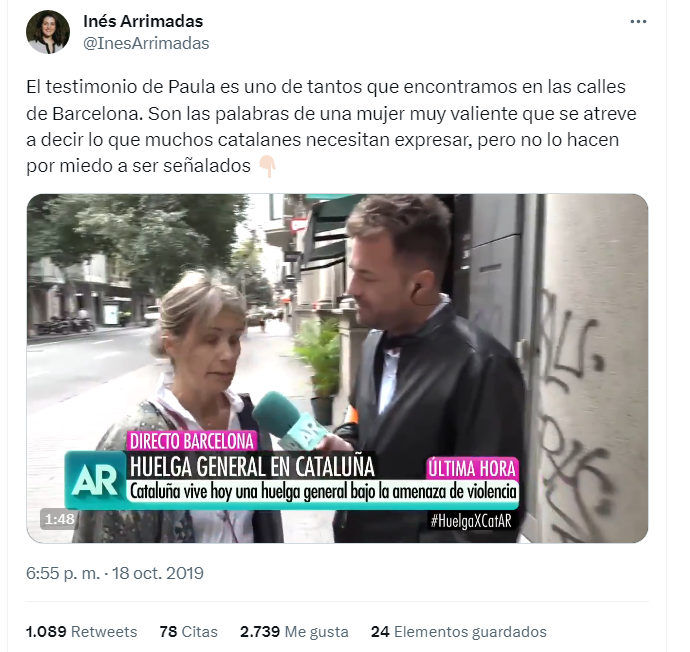Open the three-dot more options menu
Screen dimensions: 690x652
638,22
